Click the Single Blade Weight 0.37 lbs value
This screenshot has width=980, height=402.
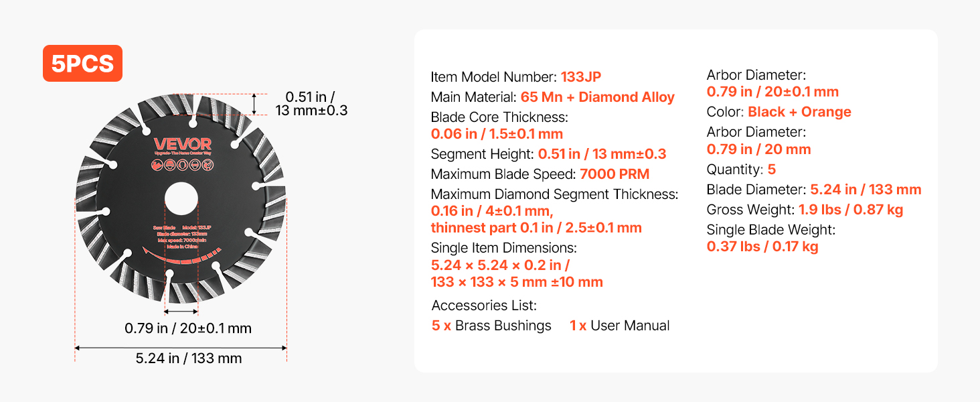[x=762, y=247]
